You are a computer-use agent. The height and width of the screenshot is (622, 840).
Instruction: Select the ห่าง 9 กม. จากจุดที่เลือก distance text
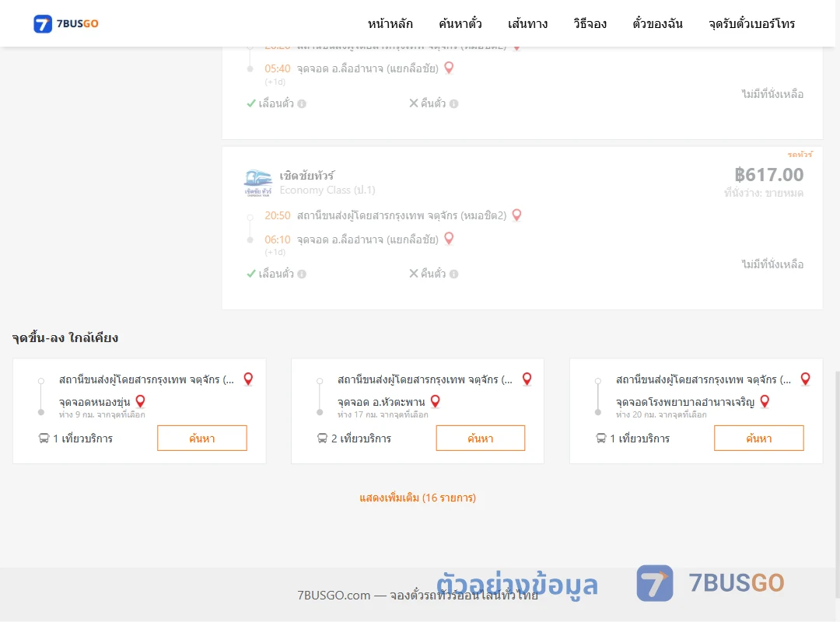pos(102,414)
